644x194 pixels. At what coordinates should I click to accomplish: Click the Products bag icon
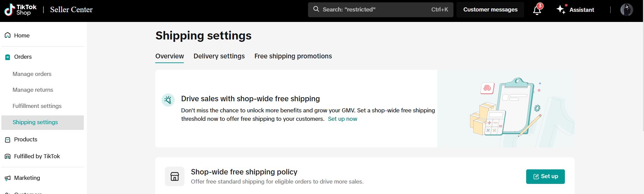[8, 140]
